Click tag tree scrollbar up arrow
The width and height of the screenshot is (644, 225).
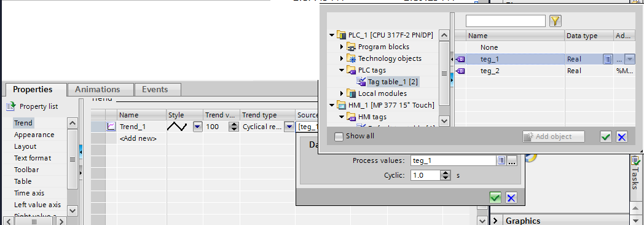pos(444,35)
